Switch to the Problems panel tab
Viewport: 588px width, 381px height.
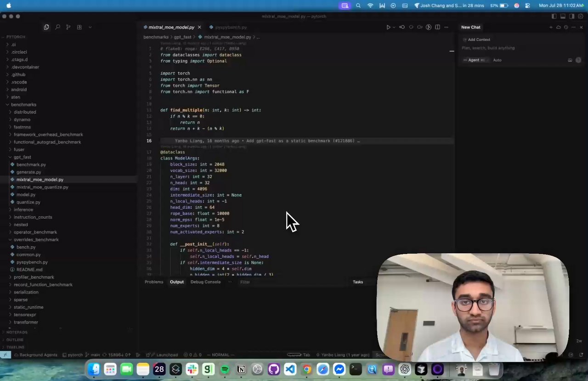154,282
